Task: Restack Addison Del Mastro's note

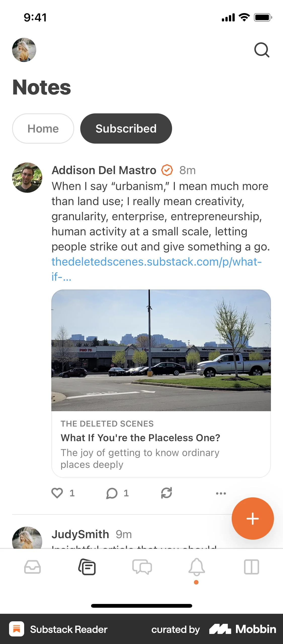Action: (166, 493)
